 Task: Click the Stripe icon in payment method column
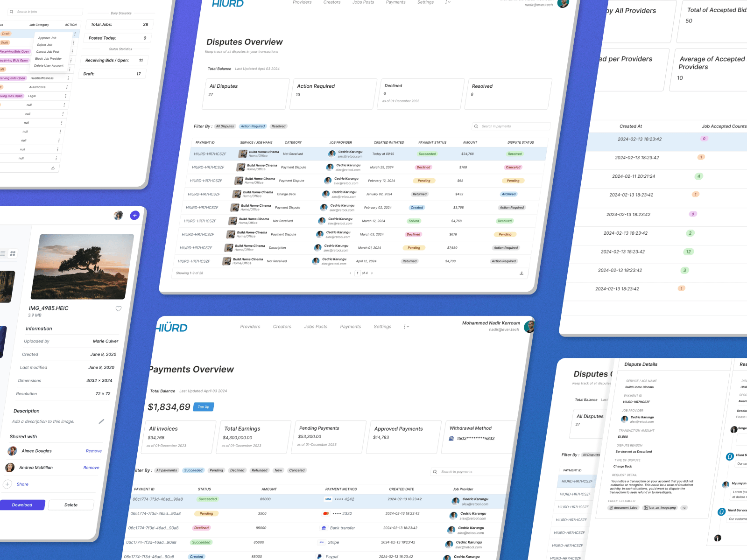[321, 542]
